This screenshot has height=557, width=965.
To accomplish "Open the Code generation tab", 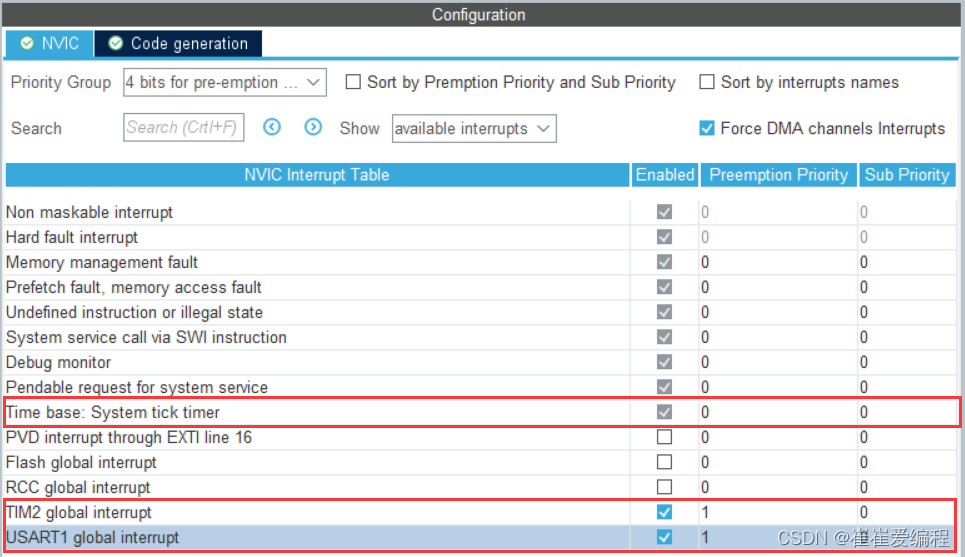I will 178,44.
